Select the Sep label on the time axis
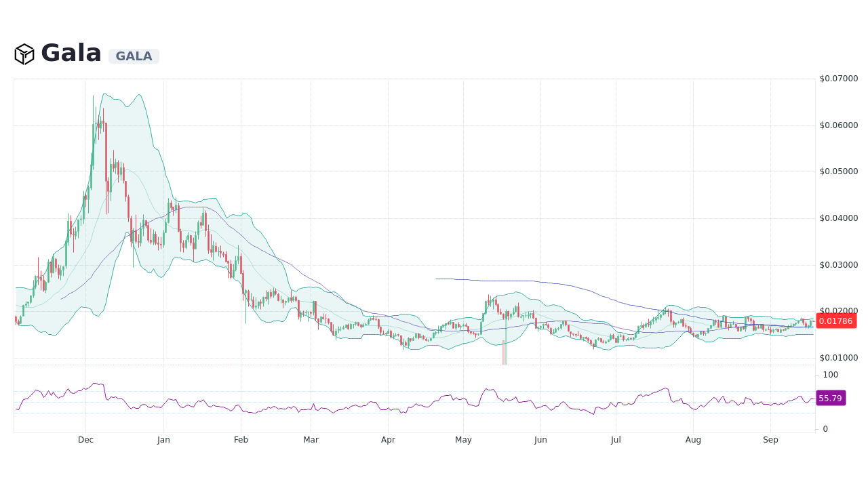 click(x=770, y=440)
